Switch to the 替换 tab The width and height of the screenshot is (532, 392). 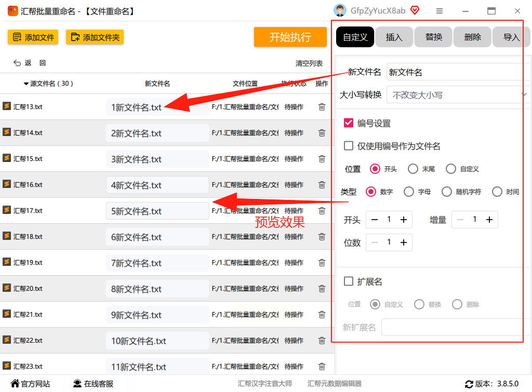coord(434,37)
